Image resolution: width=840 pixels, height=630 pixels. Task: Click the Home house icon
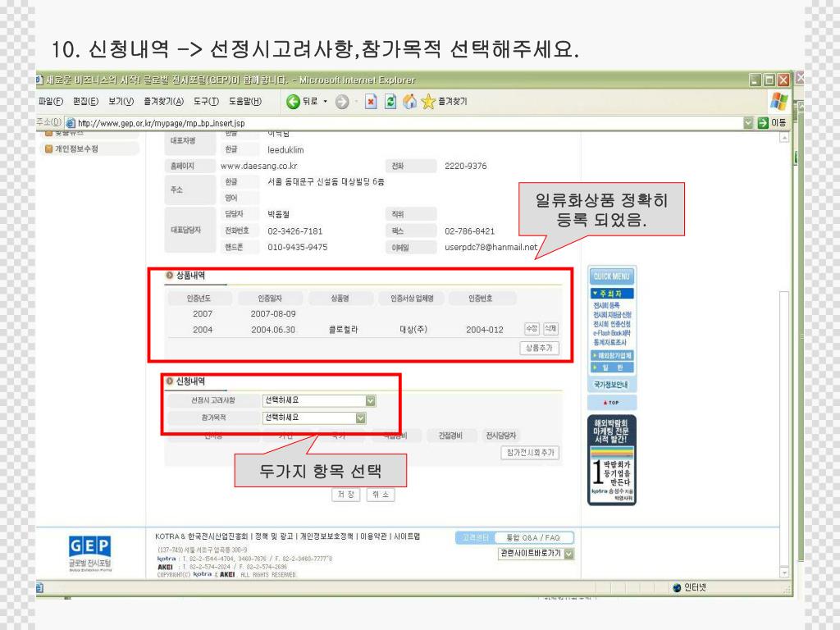410,101
